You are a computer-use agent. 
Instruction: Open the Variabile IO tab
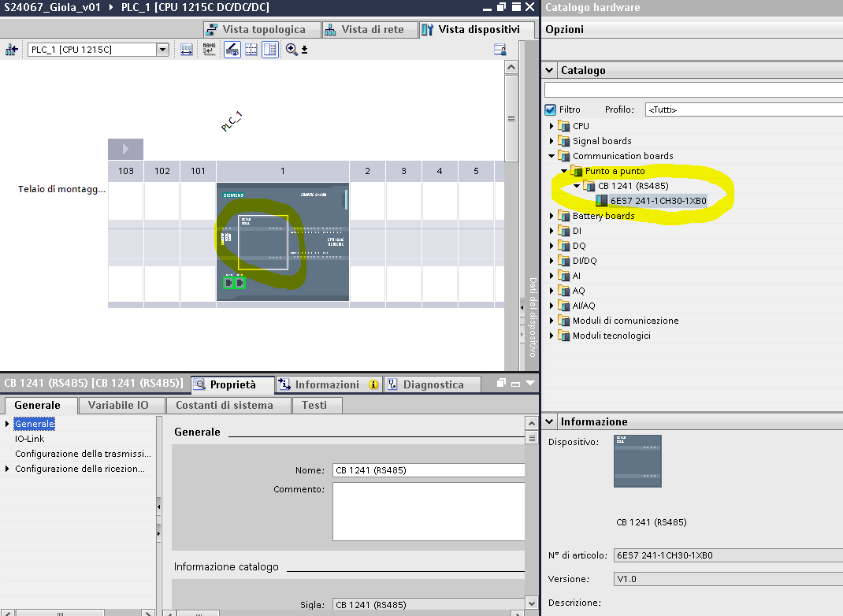118,405
